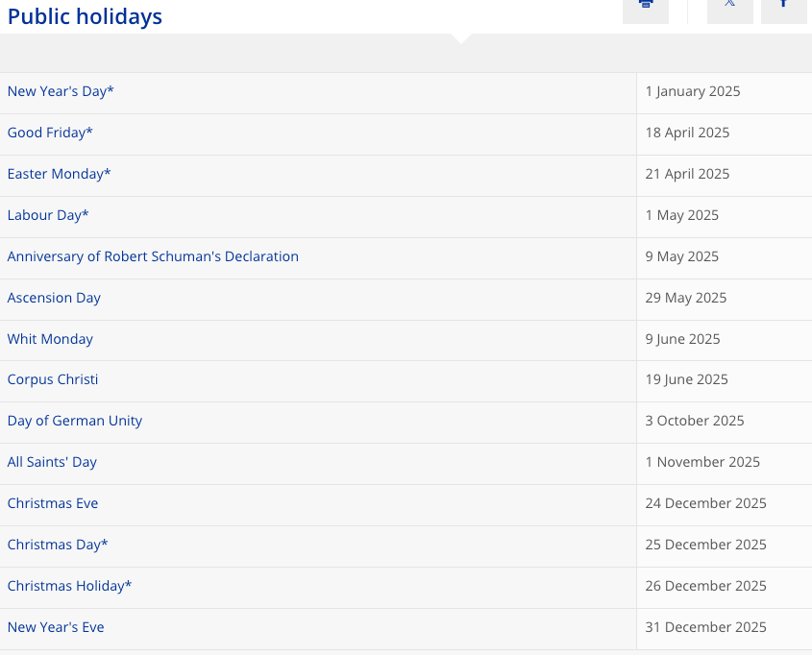Screen dimensions: 812x655
Task: Open the New Year's Eve link
Action: click(56, 627)
